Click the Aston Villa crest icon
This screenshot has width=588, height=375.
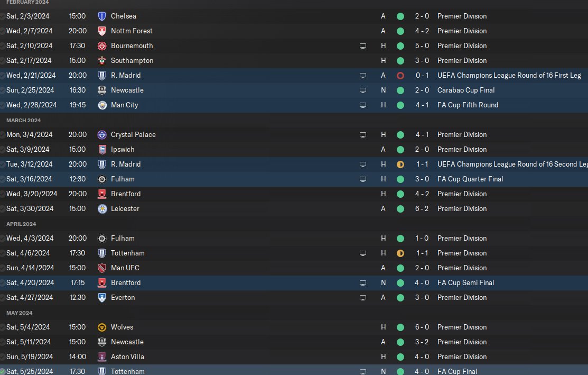click(x=102, y=357)
